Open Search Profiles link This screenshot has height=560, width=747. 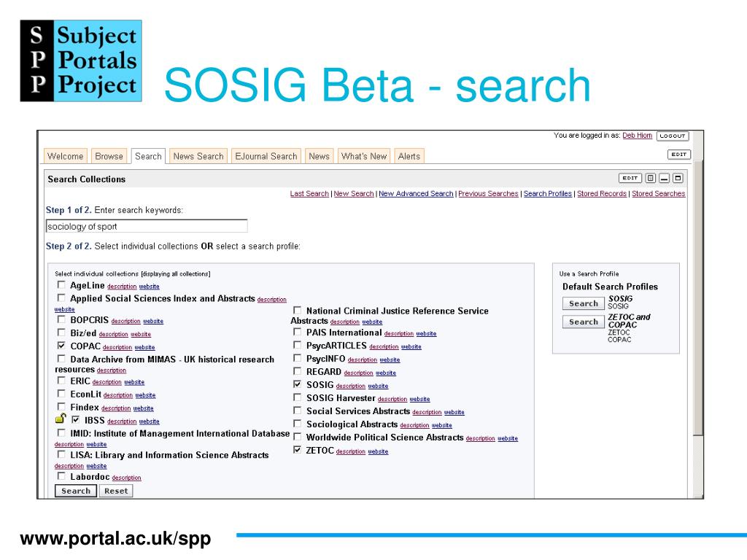(x=547, y=193)
